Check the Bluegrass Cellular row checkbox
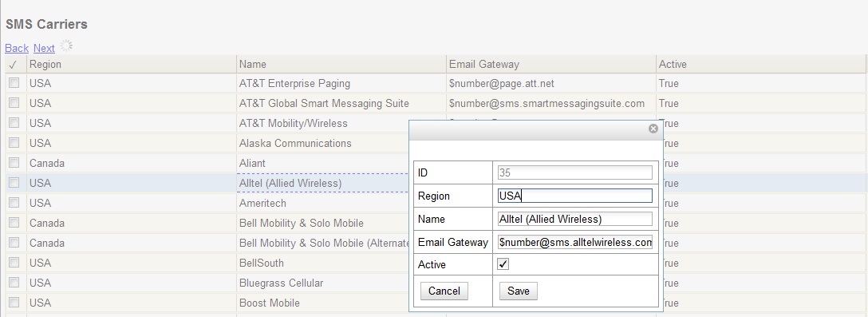Screen dimensions: 868x317 (x=14, y=282)
